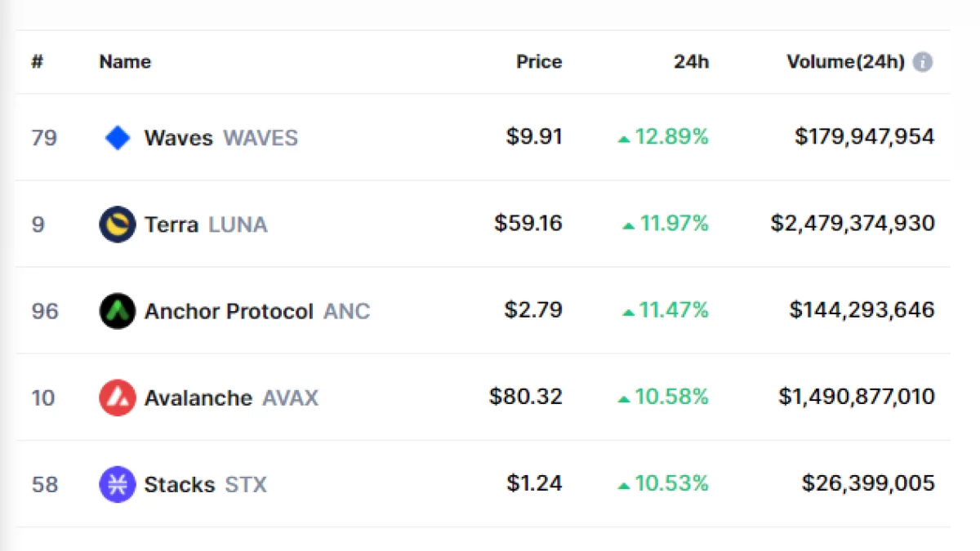The width and height of the screenshot is (980, 551).
Task: Sort by the Name column header
Action: pyautogui.click(x=125, y=62)
